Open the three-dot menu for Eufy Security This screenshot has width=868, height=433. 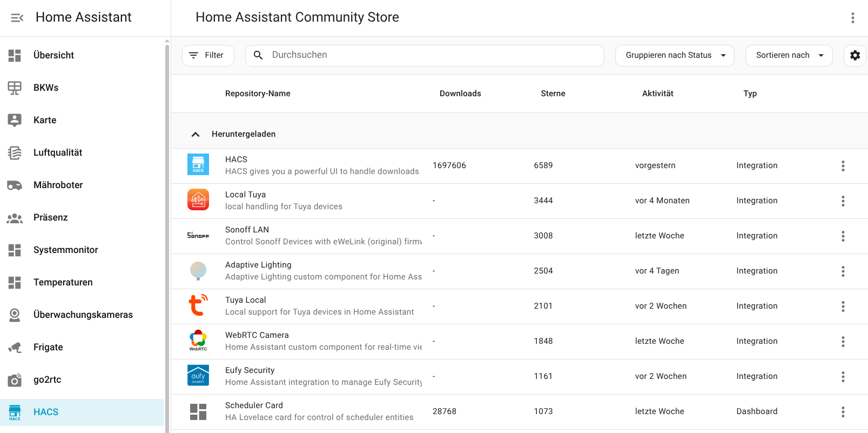[843, 377]
